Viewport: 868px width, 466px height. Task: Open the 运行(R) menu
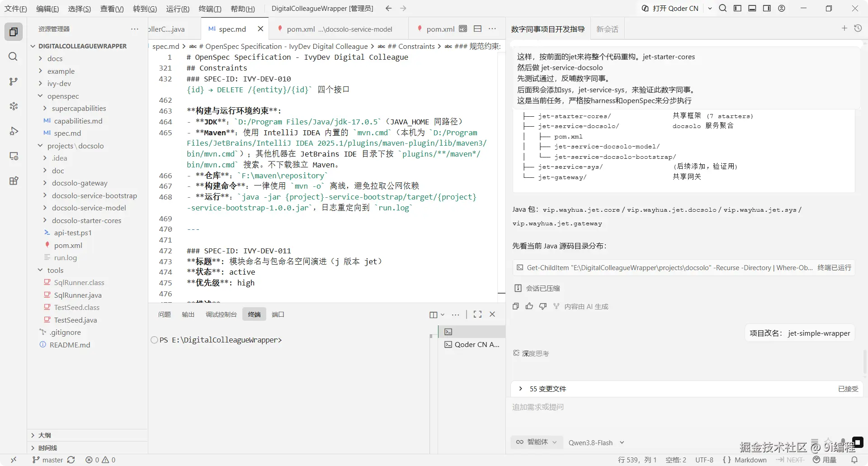coord(178,9)
